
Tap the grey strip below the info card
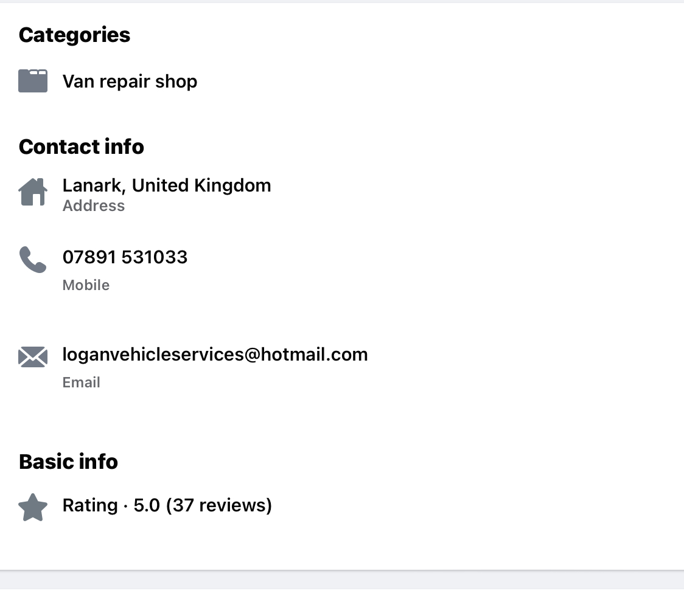[342, 581]
